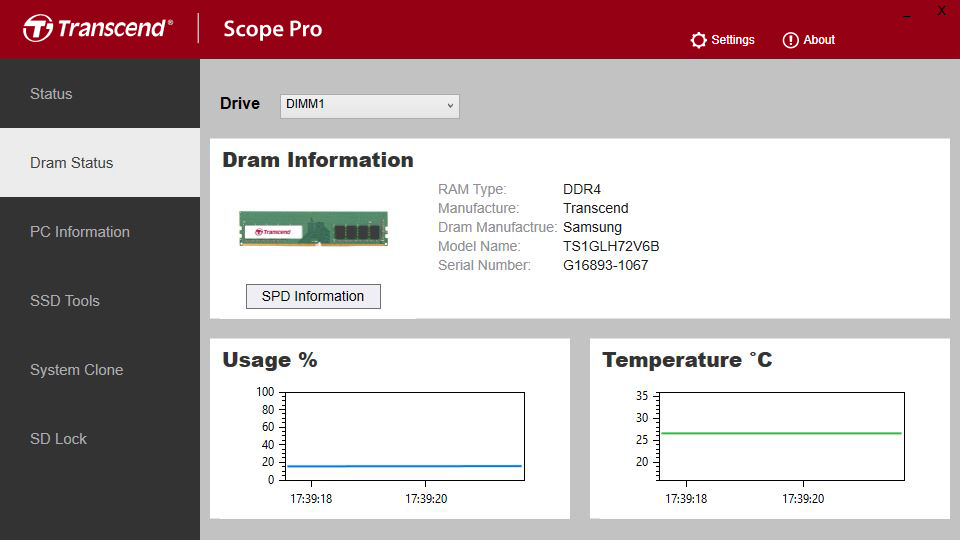
Task: Click the Transcend Manufacture value
Action: point(596,208)
